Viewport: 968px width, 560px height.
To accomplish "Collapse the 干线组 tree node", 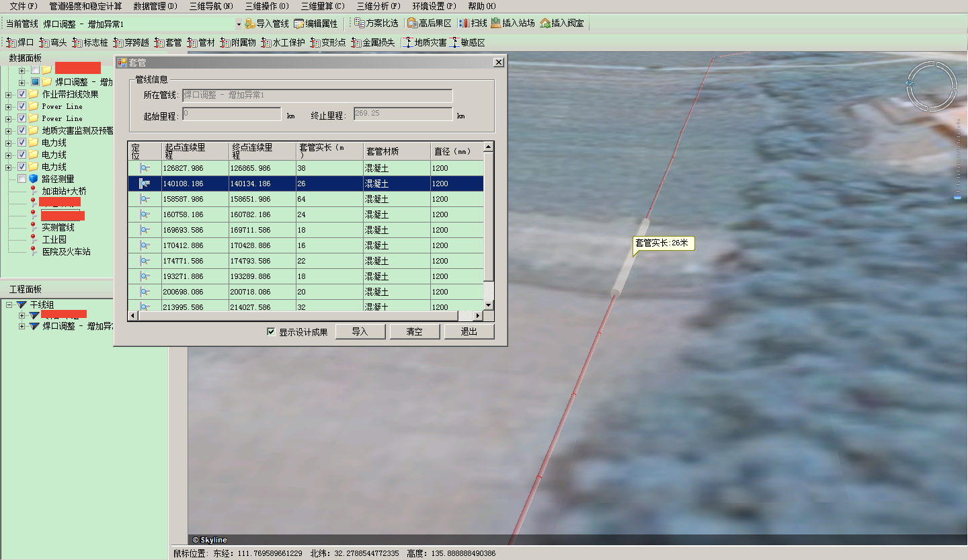I will coord(9,305).
